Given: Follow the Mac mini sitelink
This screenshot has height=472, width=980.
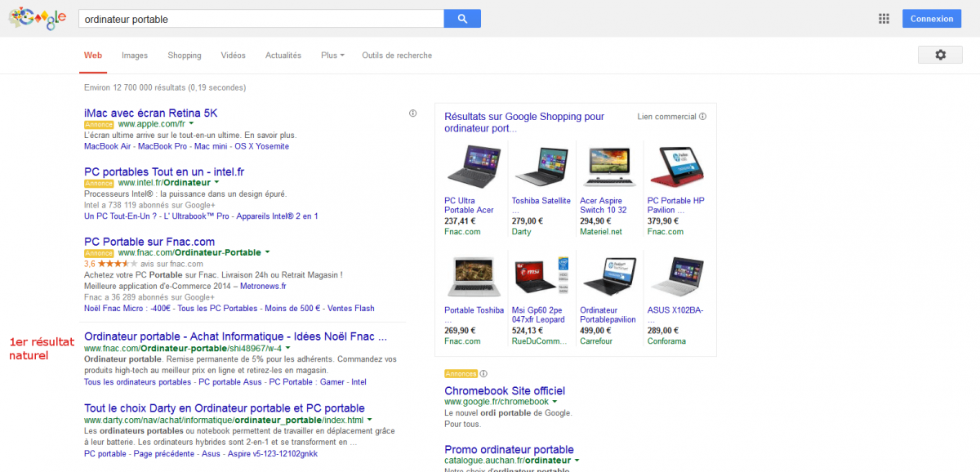Looking at the screenshot, I should point(210,146).
